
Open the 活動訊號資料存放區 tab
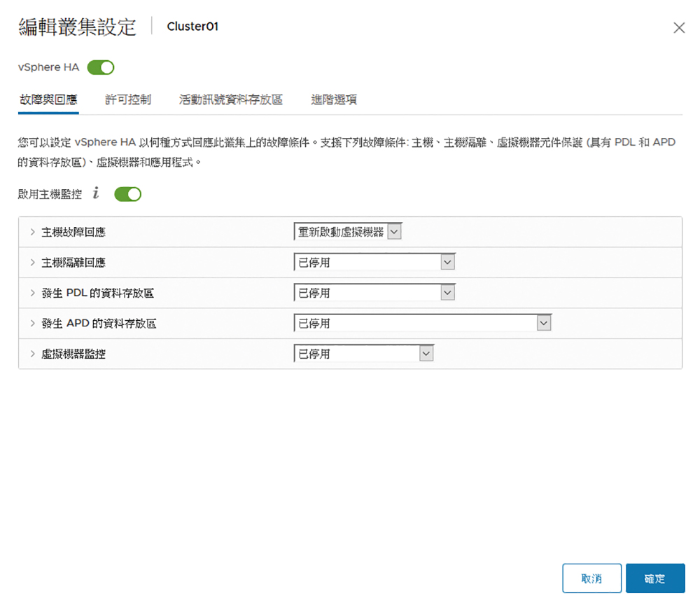[x=231, y=99]
